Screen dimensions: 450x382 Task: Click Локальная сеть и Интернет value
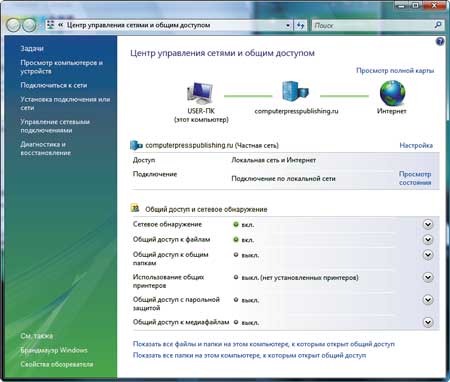click(274, 160)
